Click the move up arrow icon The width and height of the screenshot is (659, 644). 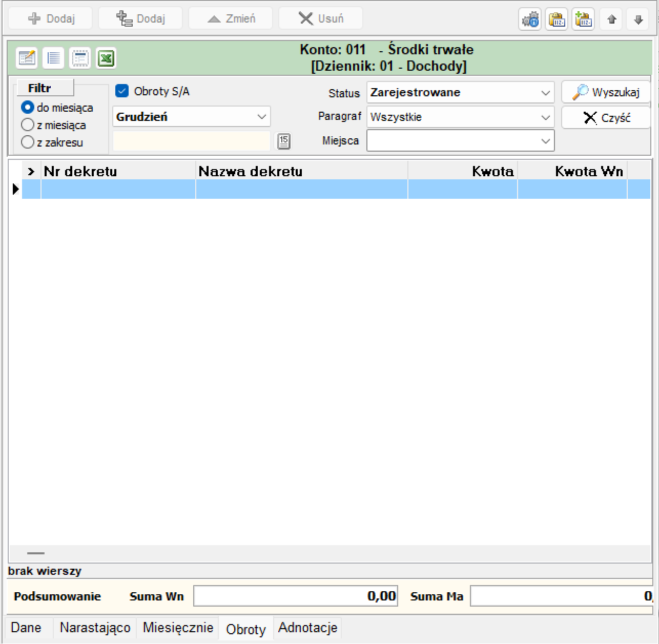611,19
